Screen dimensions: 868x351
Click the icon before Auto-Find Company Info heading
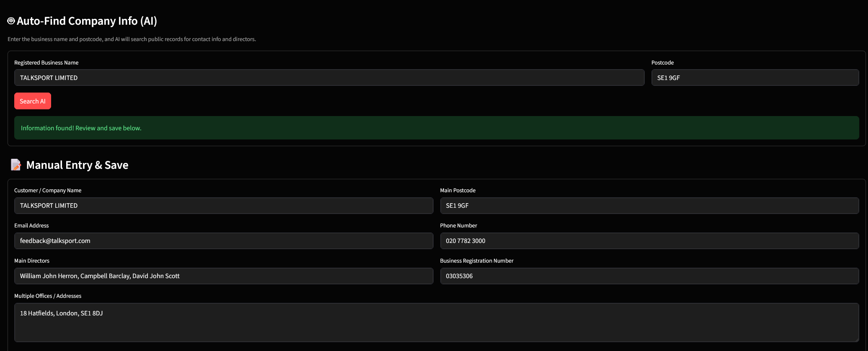click(11, 21)
